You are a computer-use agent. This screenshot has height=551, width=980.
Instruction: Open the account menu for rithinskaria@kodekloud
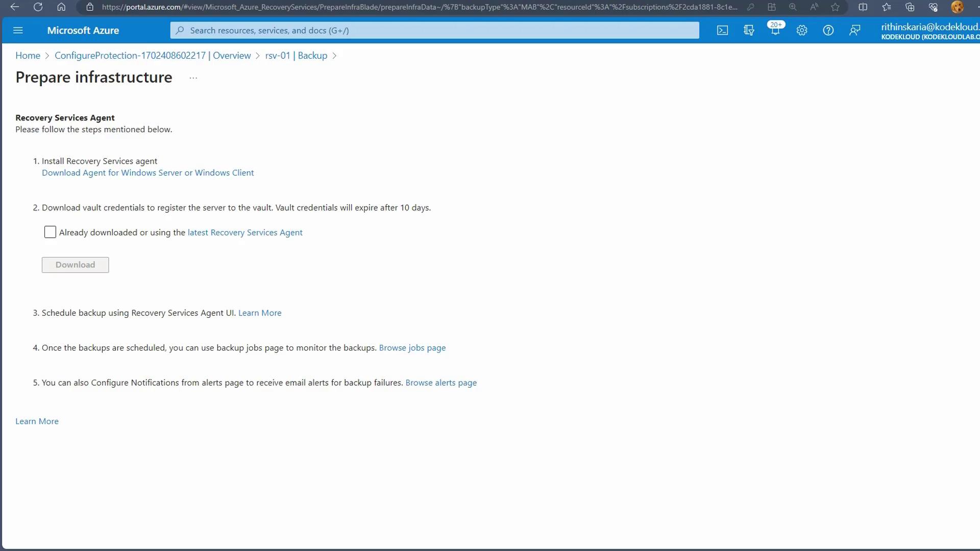929,31
